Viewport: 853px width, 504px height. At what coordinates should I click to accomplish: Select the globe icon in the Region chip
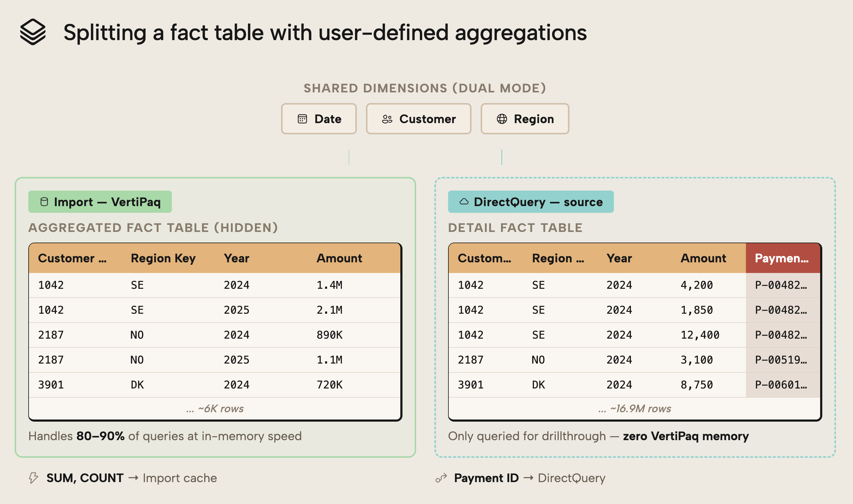502,119
